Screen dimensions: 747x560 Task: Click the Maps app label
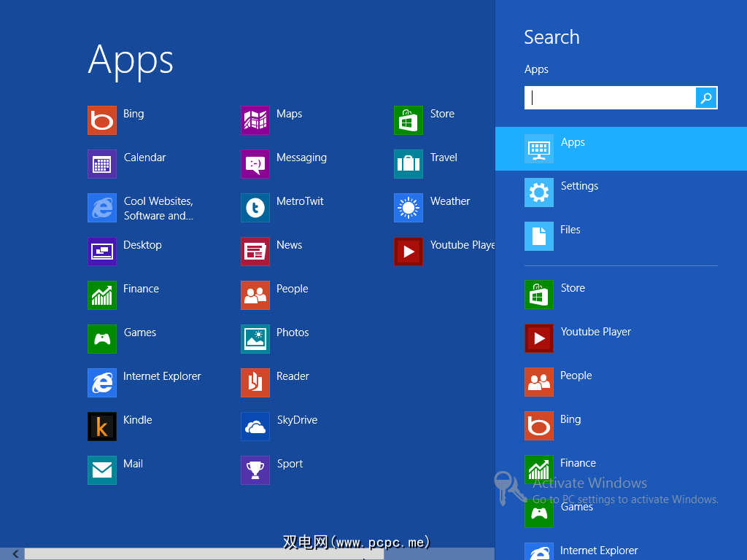[289, 114]
